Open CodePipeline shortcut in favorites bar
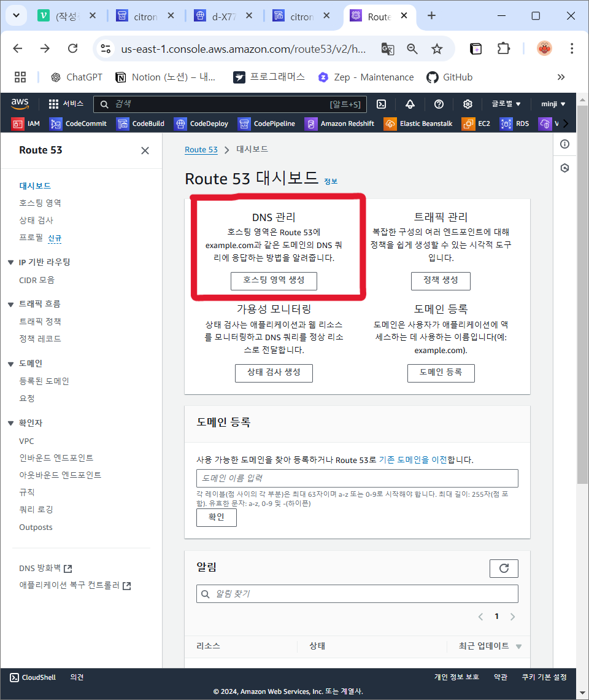This screenshot has width=589, height=700. pos(266,123)
